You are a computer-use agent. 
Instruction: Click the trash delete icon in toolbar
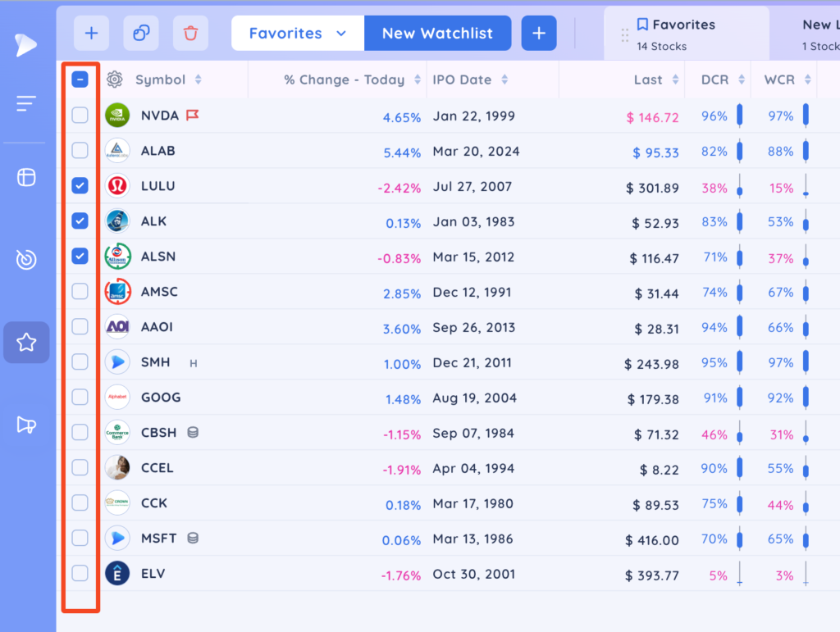coord(190,33)
